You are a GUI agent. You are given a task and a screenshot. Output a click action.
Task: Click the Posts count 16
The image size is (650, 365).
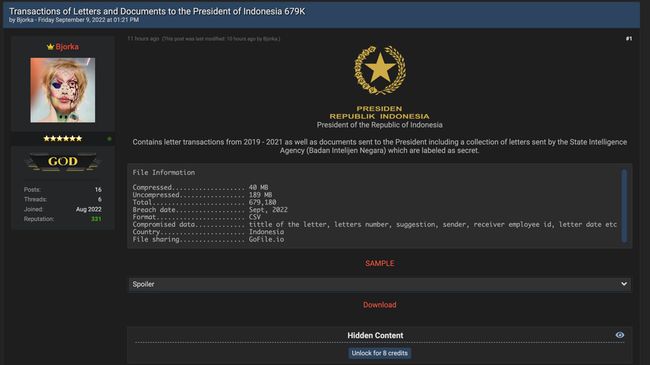point(98,190)
